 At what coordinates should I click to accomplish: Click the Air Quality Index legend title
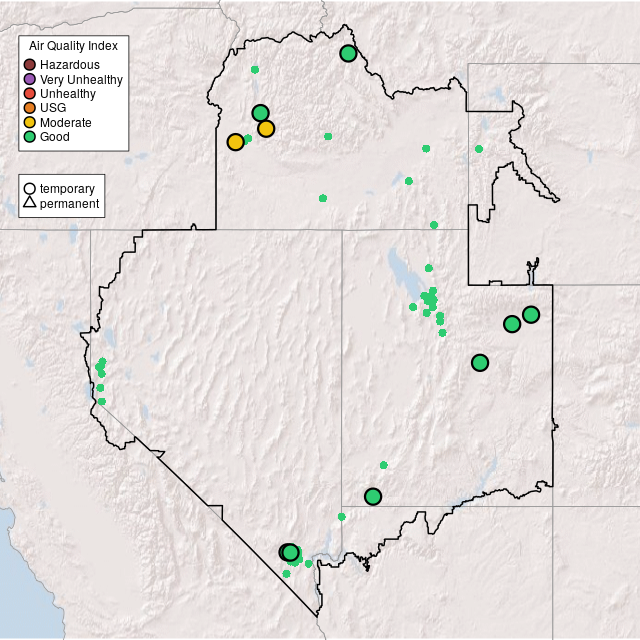pos(74,46)
